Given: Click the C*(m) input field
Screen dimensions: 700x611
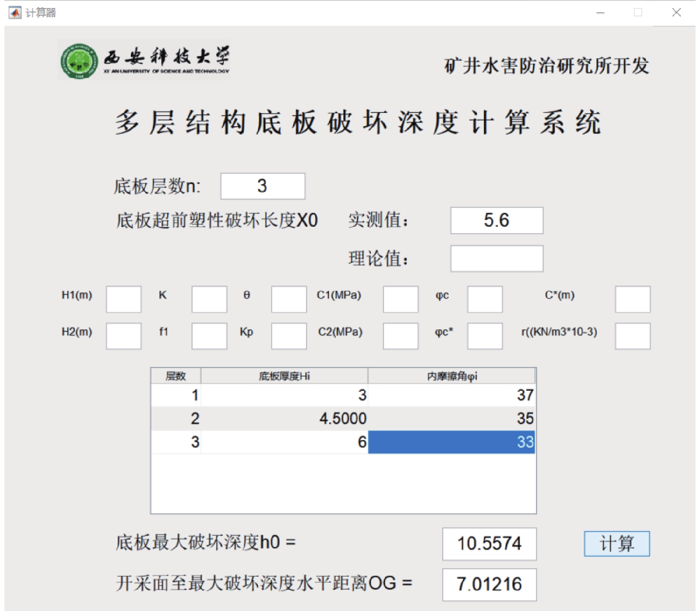Looking at the screenshot, I should coord(632,299).
